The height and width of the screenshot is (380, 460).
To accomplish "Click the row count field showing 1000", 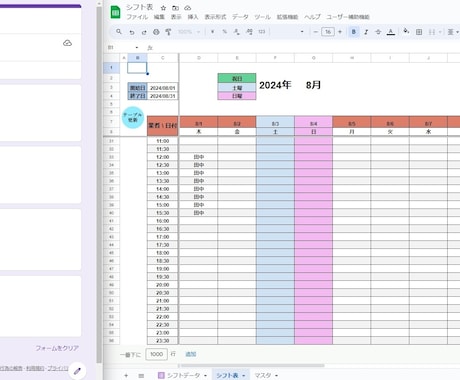I will click(156, 354).
